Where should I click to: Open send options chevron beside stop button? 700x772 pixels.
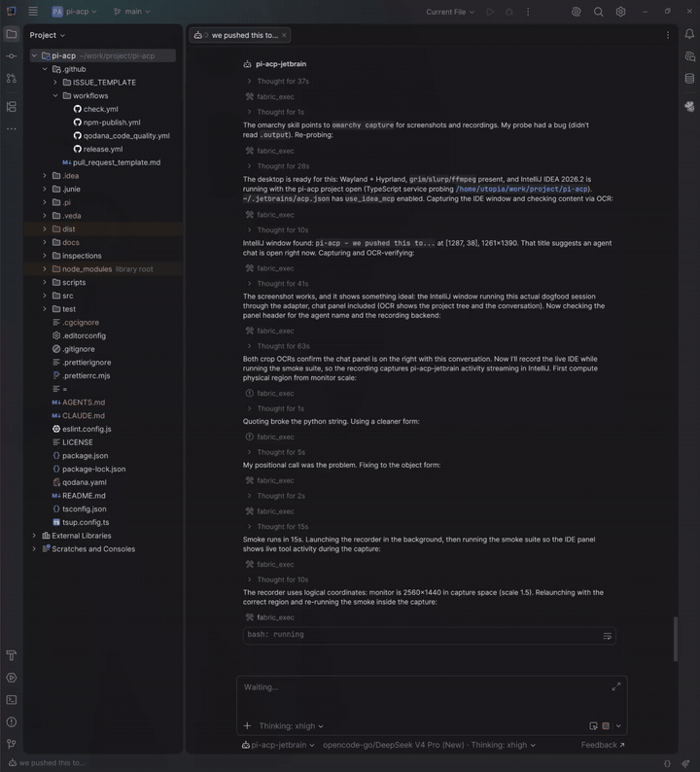pyautogui.click(x=618, y=725)
